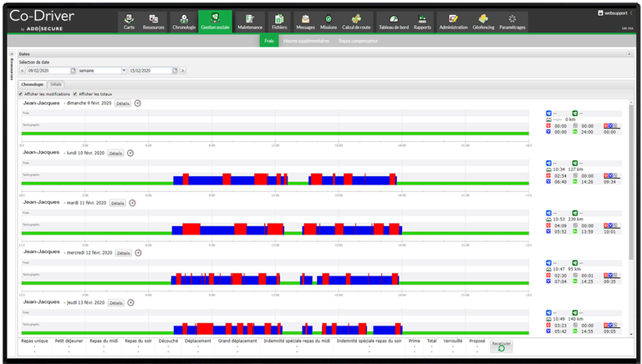Click the Verrouillé column header
The image size is (642, 364).
[x=453, y=341]
